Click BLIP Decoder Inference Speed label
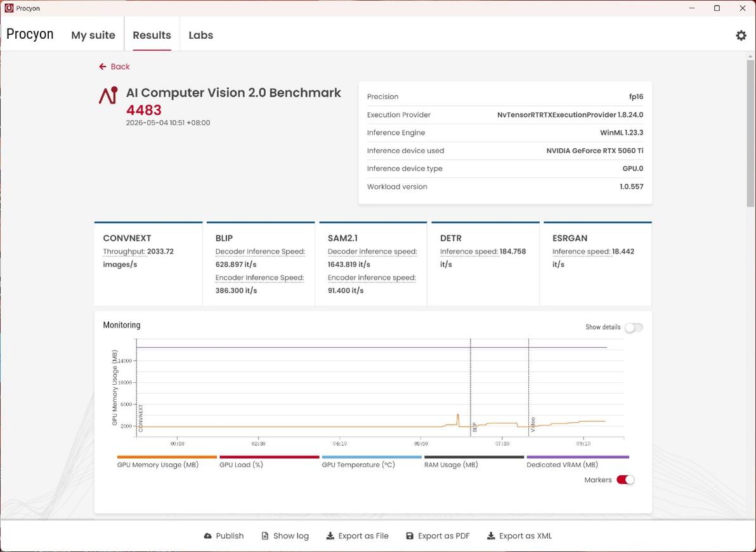Image resolution: width=756 pixels, height=552 pixels. pos(260,252)
